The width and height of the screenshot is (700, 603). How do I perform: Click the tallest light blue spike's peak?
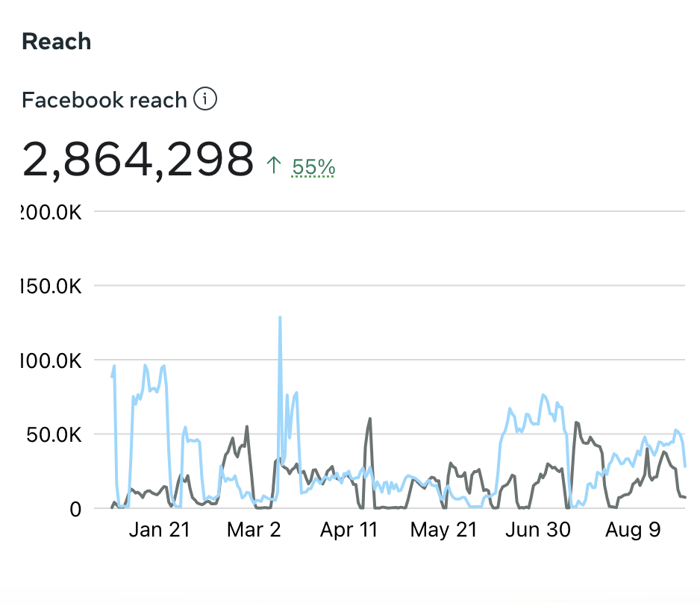(x=280, y=317)
